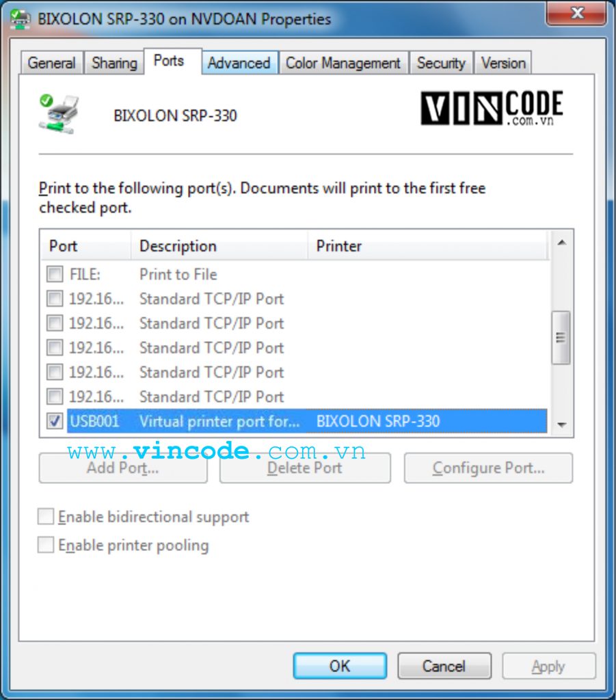Screen dimensions: 616x700
Task: Click the Configure Port... button
Action: [x=488, y=468]
